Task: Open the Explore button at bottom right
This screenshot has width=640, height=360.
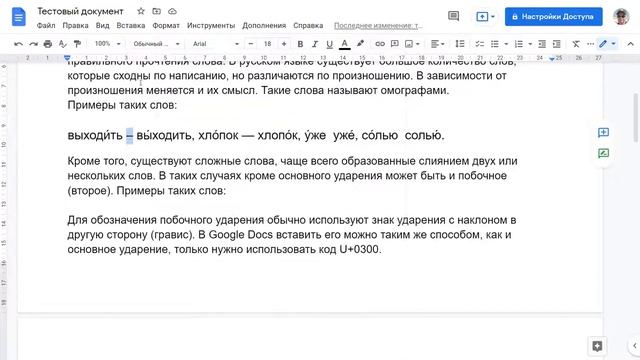Action: tap(597, 346)
